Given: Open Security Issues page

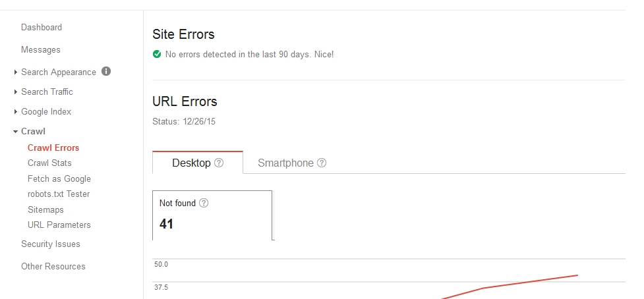Looking at the screenshot, I should tap(51, 244).
